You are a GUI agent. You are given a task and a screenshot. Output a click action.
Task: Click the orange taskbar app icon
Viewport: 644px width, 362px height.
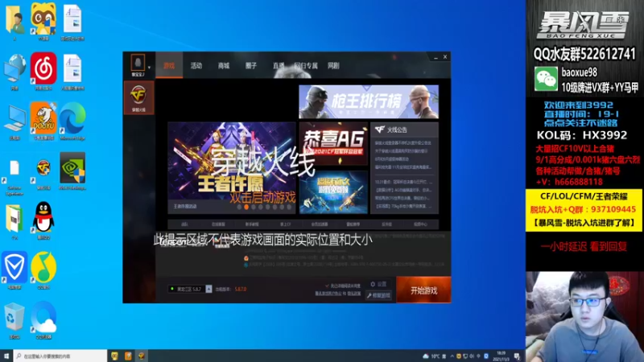128,356
